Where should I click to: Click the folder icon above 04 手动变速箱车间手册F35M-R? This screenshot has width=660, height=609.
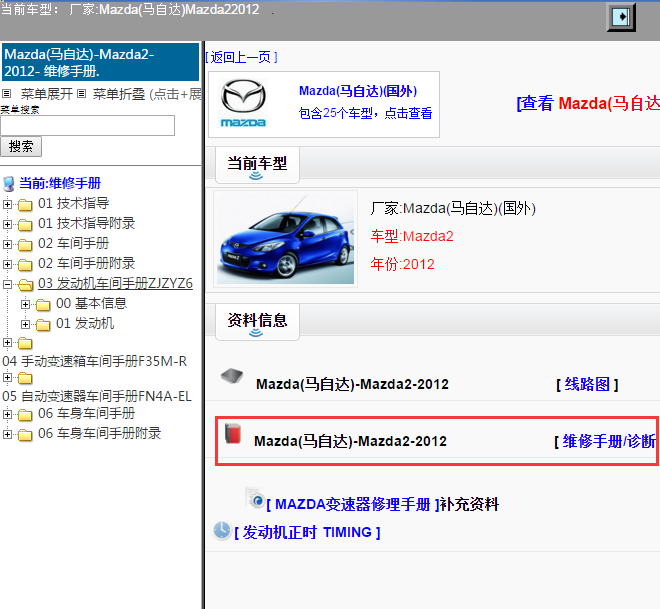tap(25, 343)
